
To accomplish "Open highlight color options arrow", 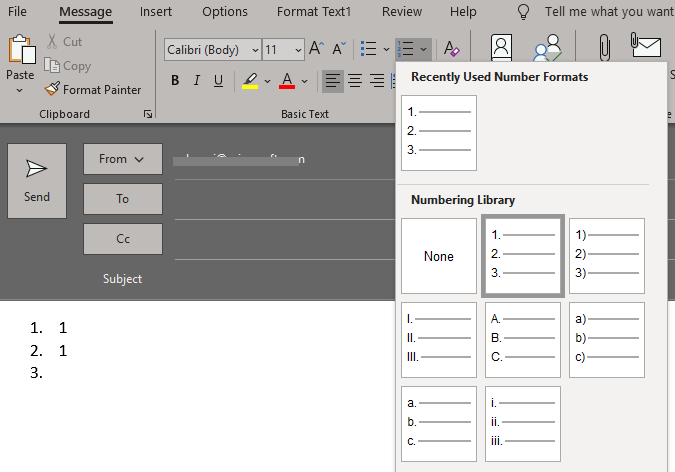I will point(267,81).
